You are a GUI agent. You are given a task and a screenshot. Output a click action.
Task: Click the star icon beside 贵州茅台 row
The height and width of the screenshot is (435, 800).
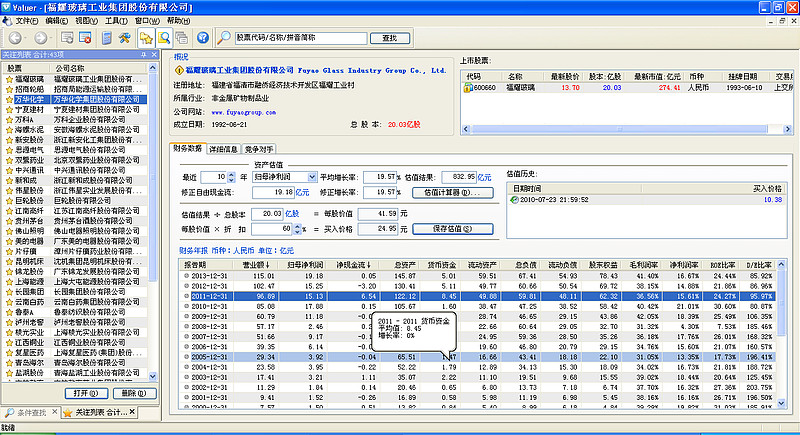pos(9,221)
